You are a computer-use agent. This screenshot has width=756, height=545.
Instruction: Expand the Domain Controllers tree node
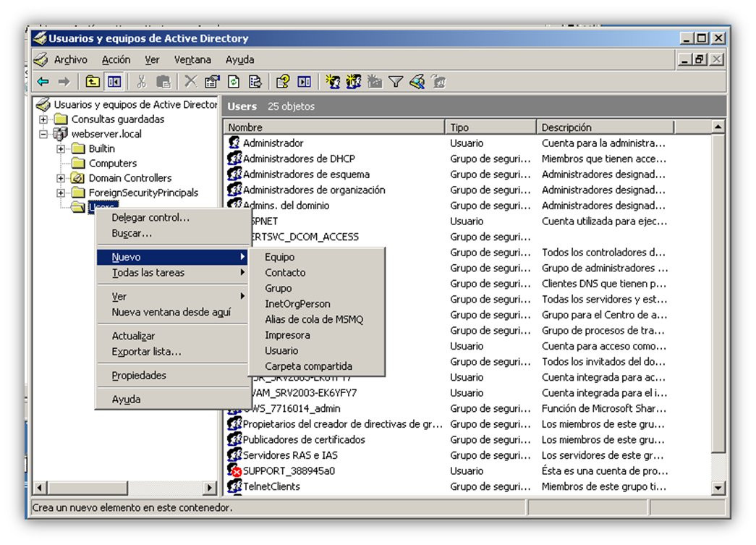pos(61,179)
